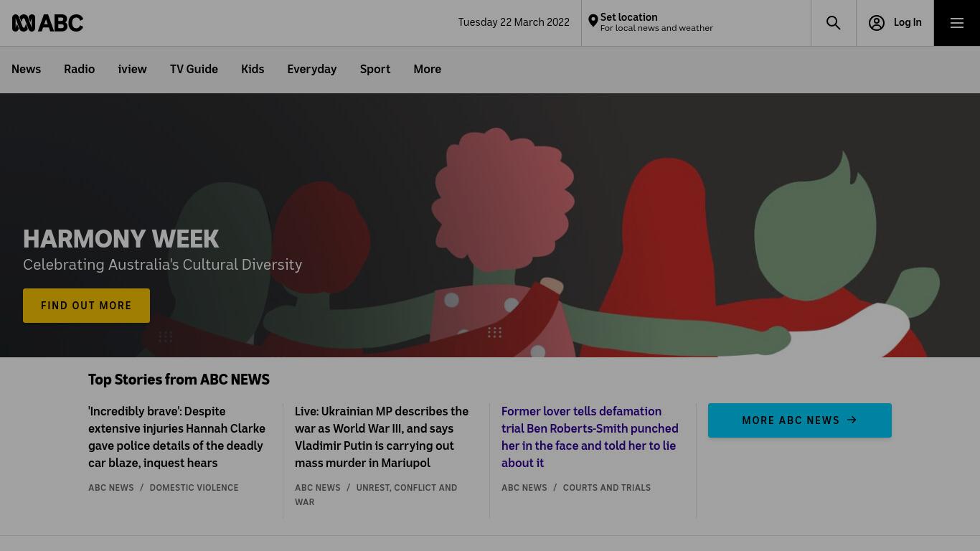
Task: Open the Radio menu item
Action: (79, 70)
